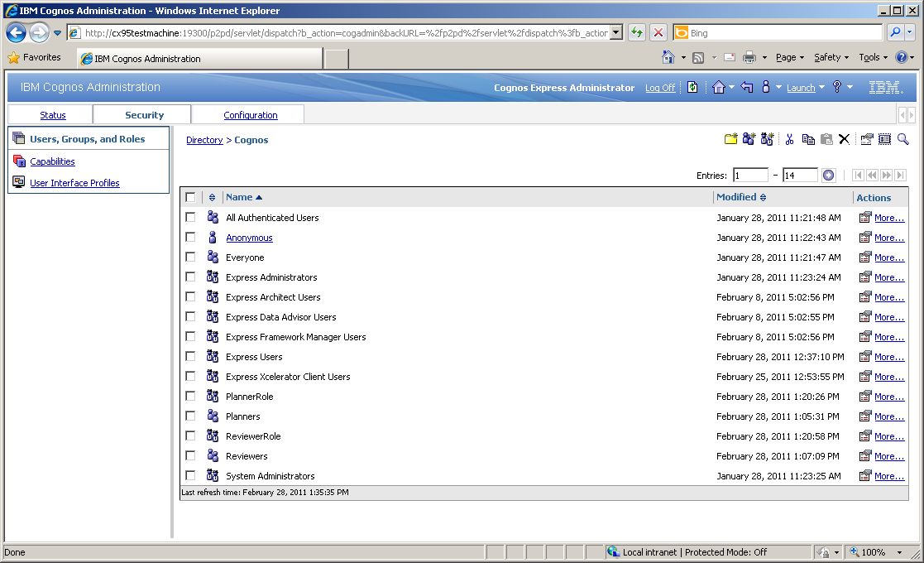Open the zoom level 100% dropdown
This screenshot has height=563, width=924.
point(900,552)
